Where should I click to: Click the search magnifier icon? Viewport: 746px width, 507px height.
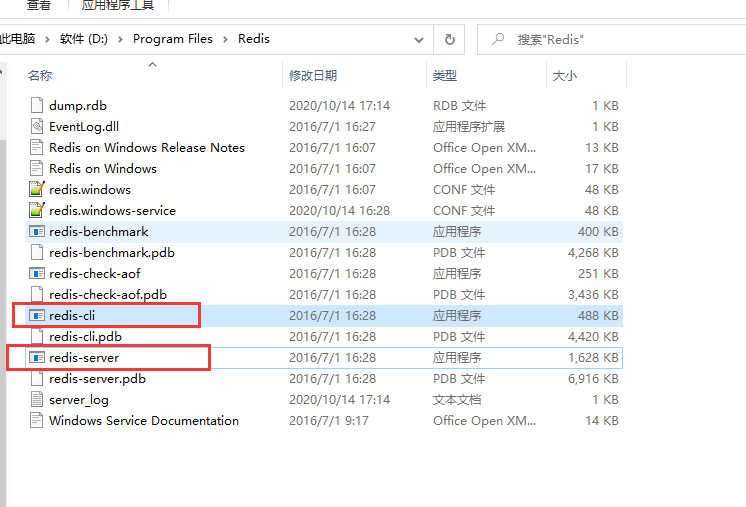pyautogui.click(x=498, y=39)
